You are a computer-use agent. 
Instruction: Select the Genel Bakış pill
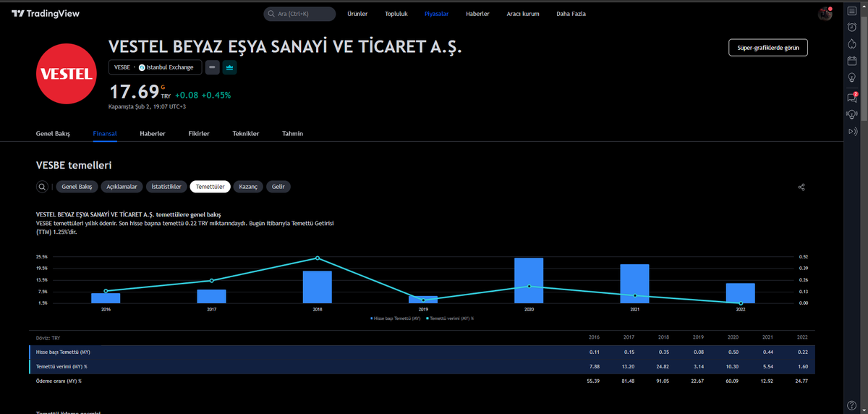77,187
